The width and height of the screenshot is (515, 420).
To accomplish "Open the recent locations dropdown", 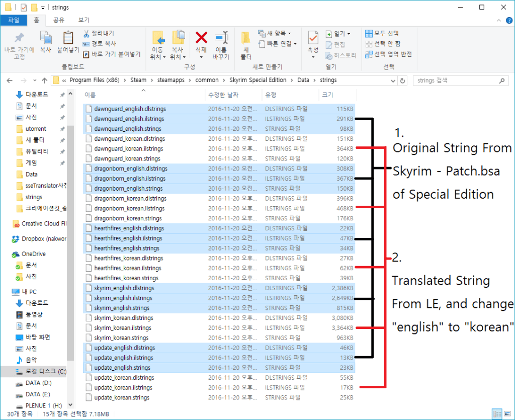I will 35,80.
